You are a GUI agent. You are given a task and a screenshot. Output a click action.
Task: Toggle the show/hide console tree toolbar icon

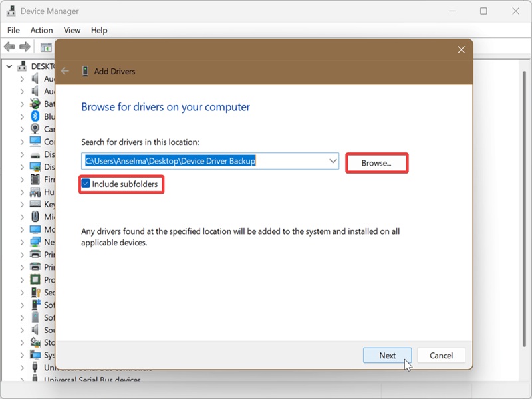tap(46, 47)
